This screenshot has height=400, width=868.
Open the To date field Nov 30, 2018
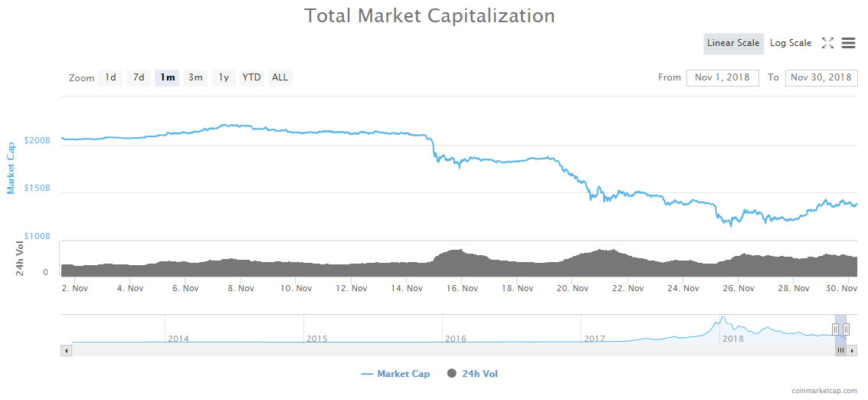(x=821, y=77)
